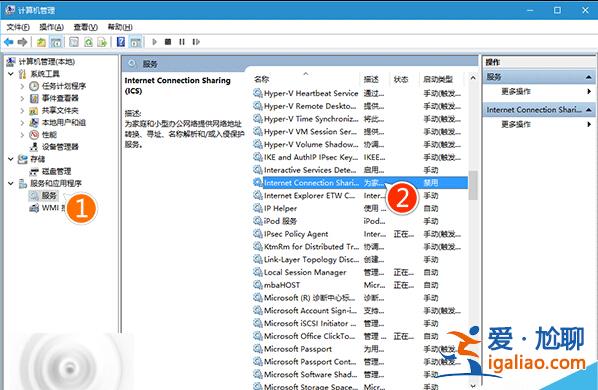Screen dimensions: 598x390
Task: Select Hyper-V VM Session Ser... row
Action: pos(360,132)
